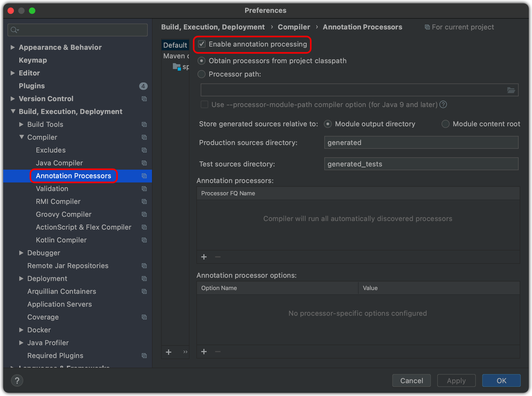The image size is (532, 396).
Task: Click the Processor FQ Name column header
Action: tap(358, 193)
